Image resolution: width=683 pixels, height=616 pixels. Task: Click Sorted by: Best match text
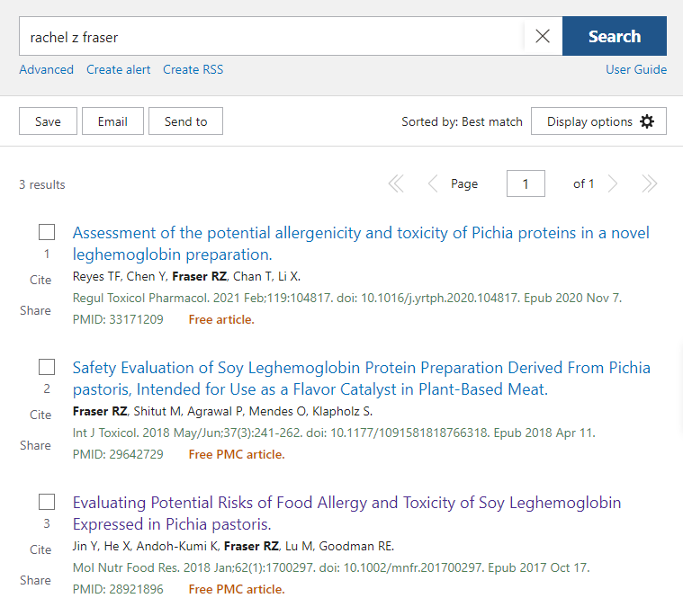click(462, 121)
